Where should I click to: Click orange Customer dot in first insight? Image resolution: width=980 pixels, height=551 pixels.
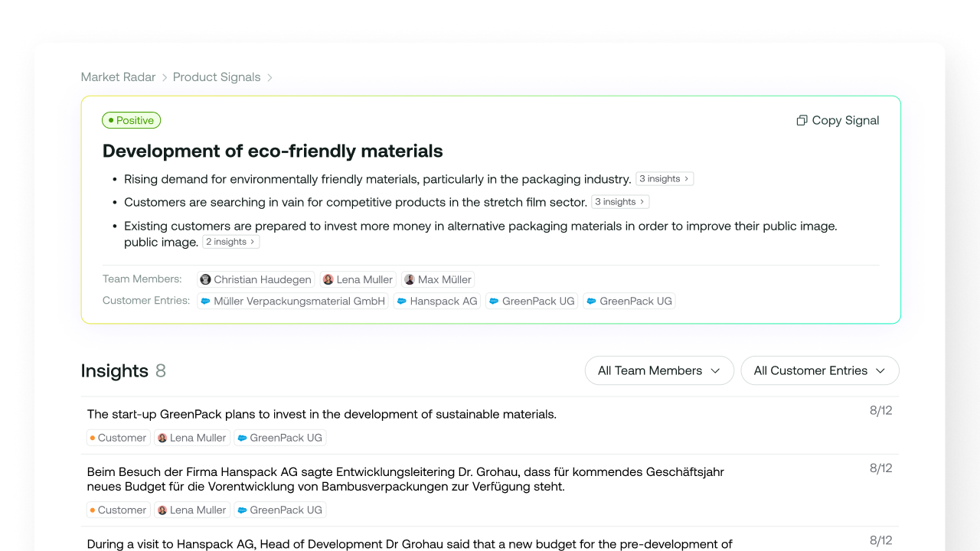93,438
